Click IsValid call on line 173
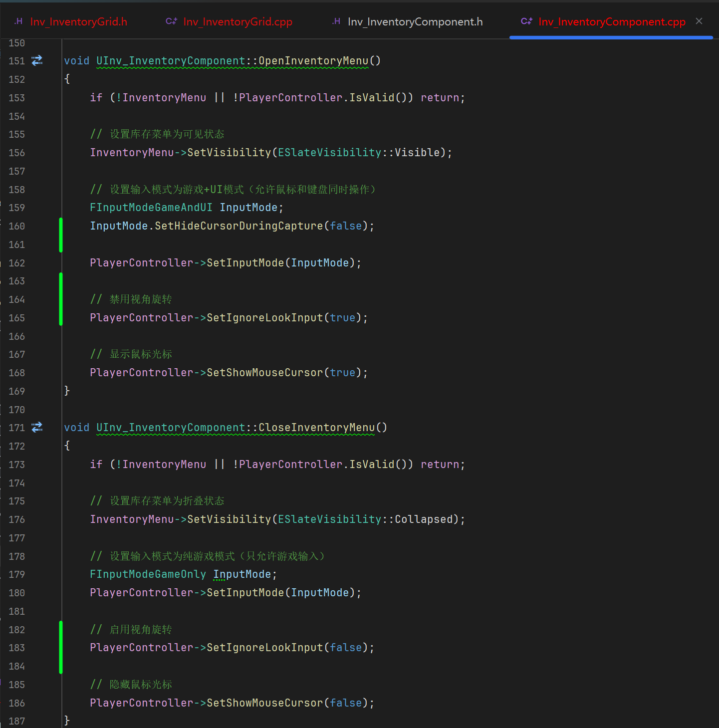719x728 pixels. click(x=372, y=465)
